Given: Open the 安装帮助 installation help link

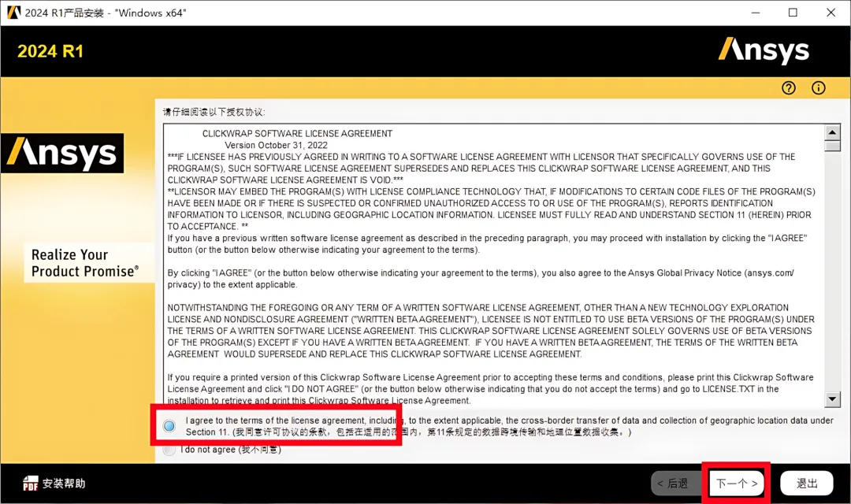Looking at the screenshot, I should click(x=64, y=484).
